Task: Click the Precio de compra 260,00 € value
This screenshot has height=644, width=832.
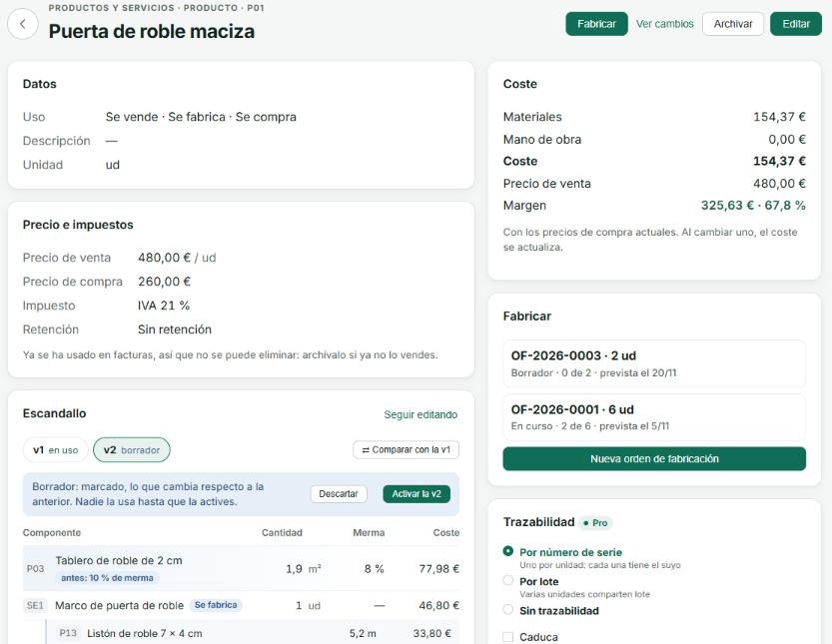Action: coord(165,282)
